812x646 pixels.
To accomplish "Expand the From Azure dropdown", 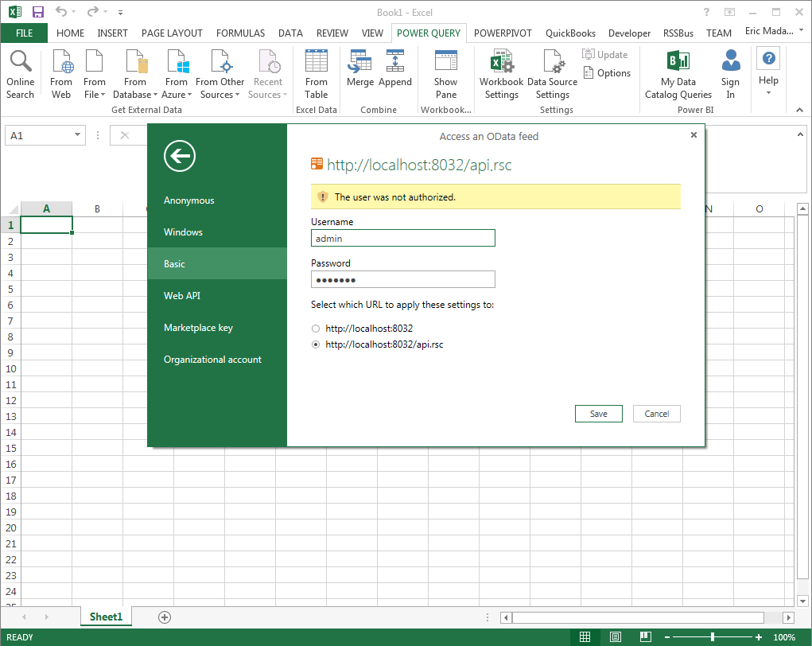I will tap(177, 72).
